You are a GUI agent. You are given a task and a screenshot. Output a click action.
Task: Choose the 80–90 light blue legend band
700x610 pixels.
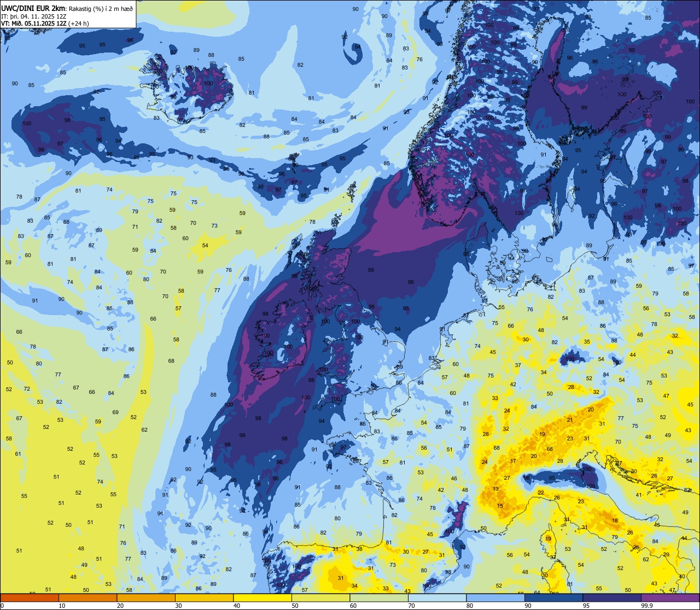(x=495, y=598)
